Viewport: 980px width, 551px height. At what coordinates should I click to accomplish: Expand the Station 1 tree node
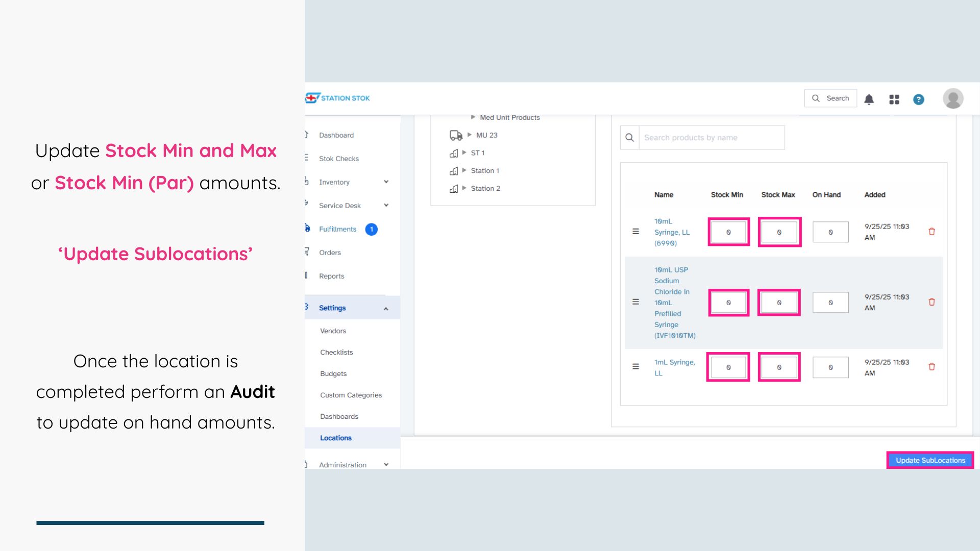464,170
